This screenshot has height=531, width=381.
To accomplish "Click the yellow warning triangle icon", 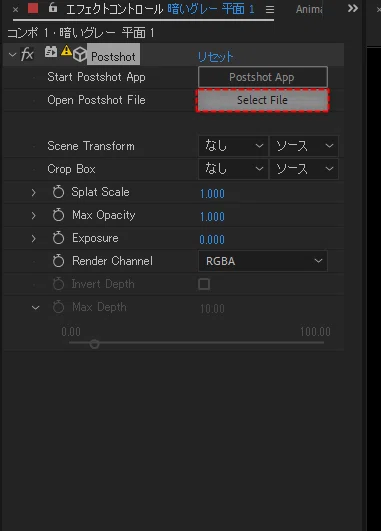I will click(66, 51).
